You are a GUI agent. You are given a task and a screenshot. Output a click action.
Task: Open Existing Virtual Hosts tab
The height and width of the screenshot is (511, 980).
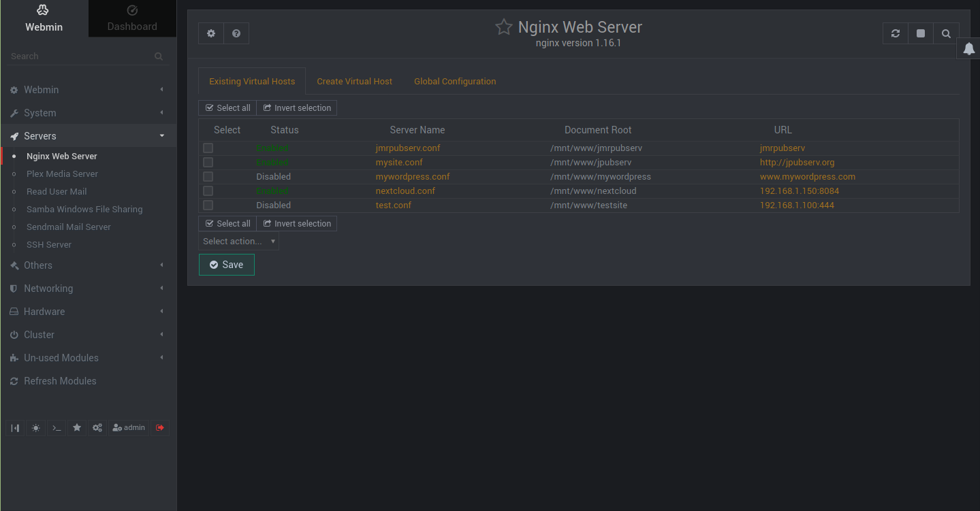(252, 81)
